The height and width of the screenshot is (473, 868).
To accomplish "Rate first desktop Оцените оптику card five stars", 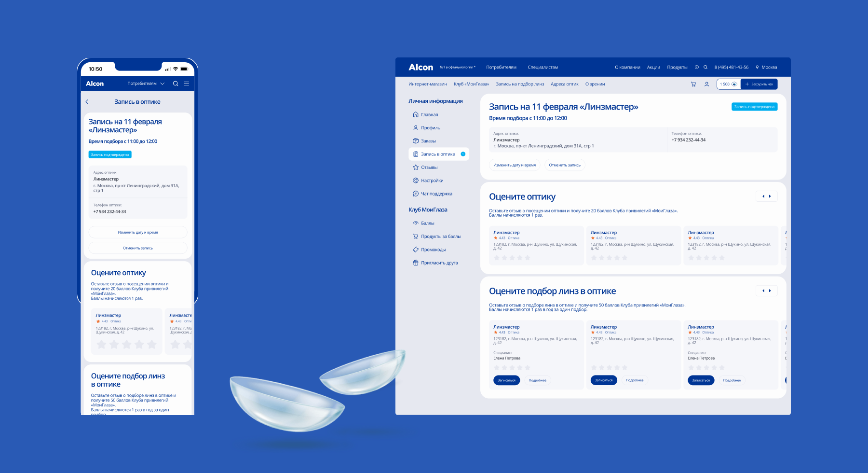I will coord(528,258).
